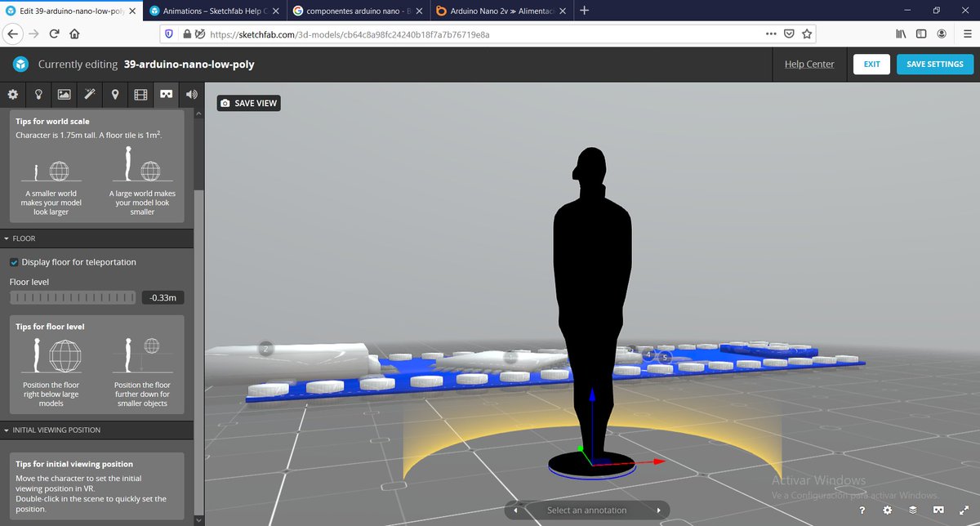Open a new browser tab
The height and width of the screenshot is (526, 980).
(x=585, y=11)
